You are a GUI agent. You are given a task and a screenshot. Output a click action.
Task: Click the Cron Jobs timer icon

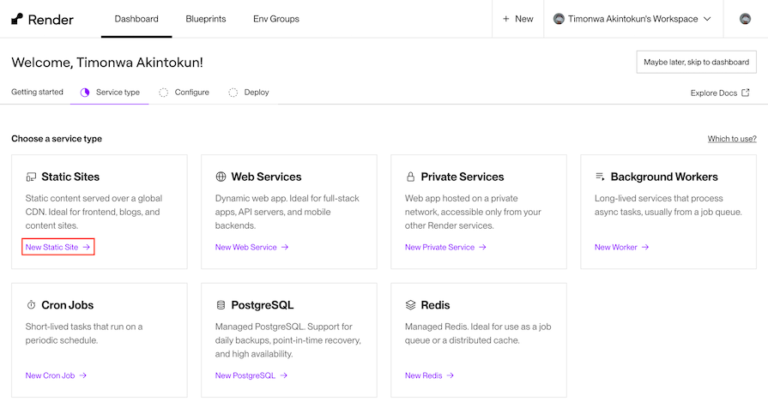click(x=31, y=305)
